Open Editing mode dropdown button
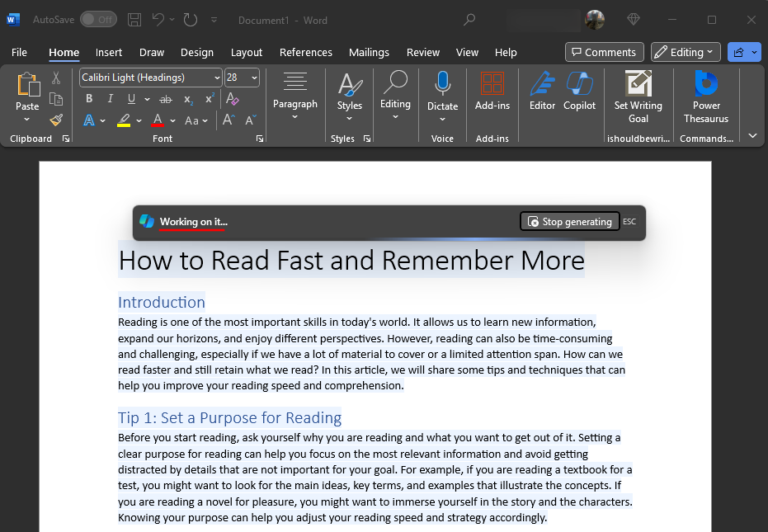 [x=686, y=52]
